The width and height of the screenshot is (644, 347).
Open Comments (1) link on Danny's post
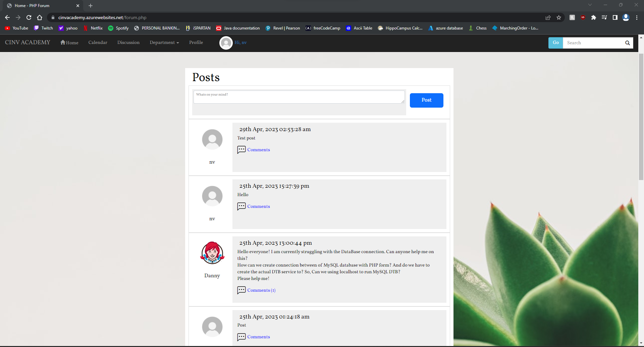[261, 290]
